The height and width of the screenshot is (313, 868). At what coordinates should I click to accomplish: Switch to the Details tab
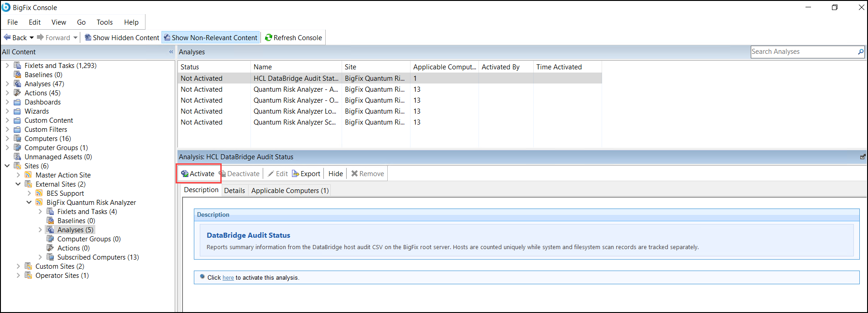pyautogui.click(x=234, y=190)
